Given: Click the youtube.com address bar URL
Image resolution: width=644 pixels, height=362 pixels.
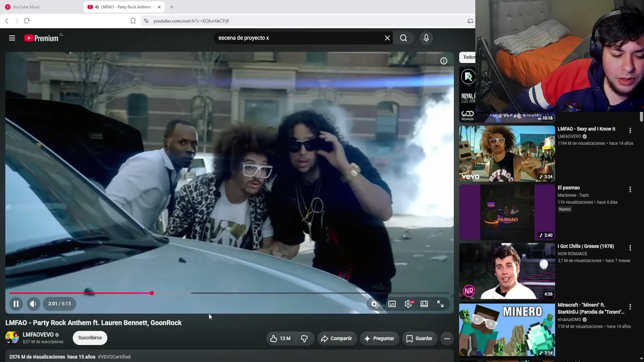Looking at the screenshot, I should 191,21.
